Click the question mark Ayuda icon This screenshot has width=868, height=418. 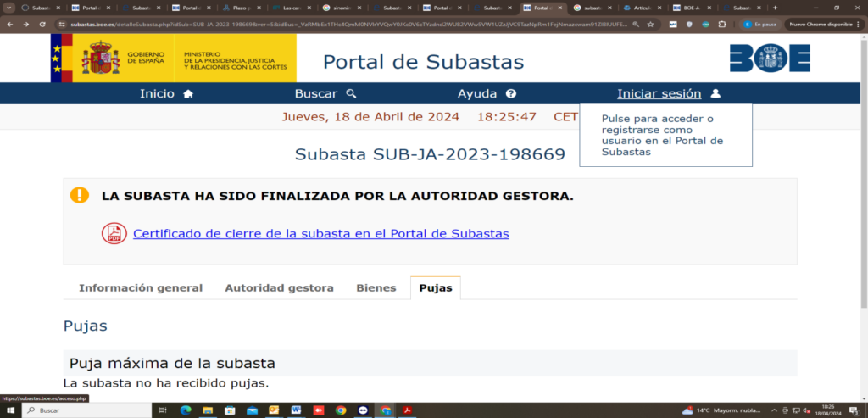point(510,94)
